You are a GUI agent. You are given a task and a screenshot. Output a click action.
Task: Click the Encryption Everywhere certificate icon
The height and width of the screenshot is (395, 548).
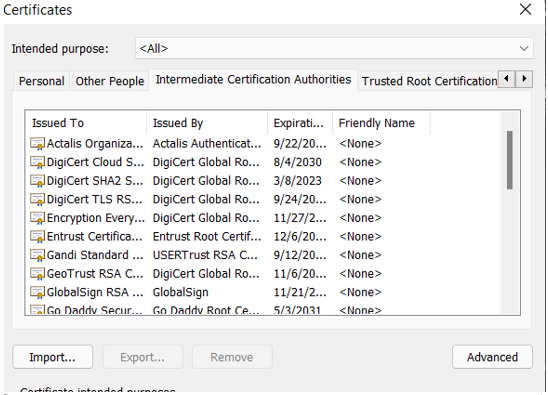coord(37,218)
